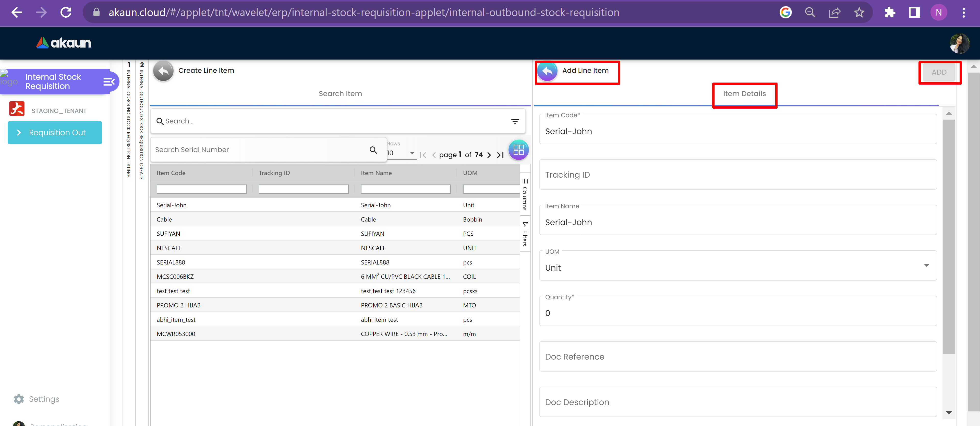Expand the Requisition Out menu item
This screenshot has height=426, width=980.
click(x=55, y=132)
